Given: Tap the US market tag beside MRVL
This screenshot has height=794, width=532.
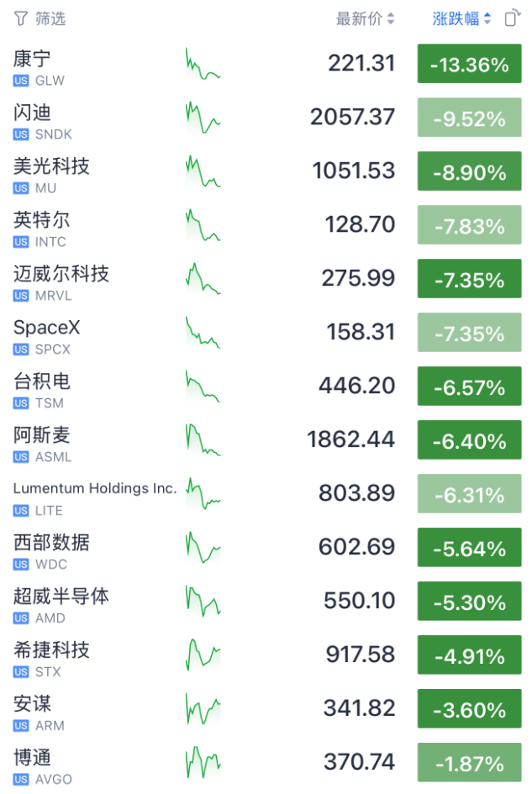Looking at the screenshot, I should [21, 296].
